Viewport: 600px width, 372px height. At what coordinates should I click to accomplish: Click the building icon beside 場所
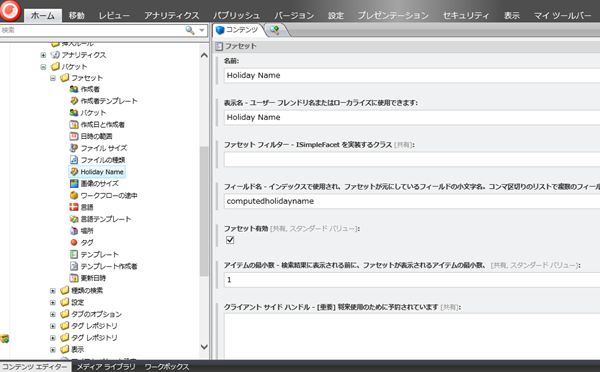pyautogui.click(x=74, y=231)
